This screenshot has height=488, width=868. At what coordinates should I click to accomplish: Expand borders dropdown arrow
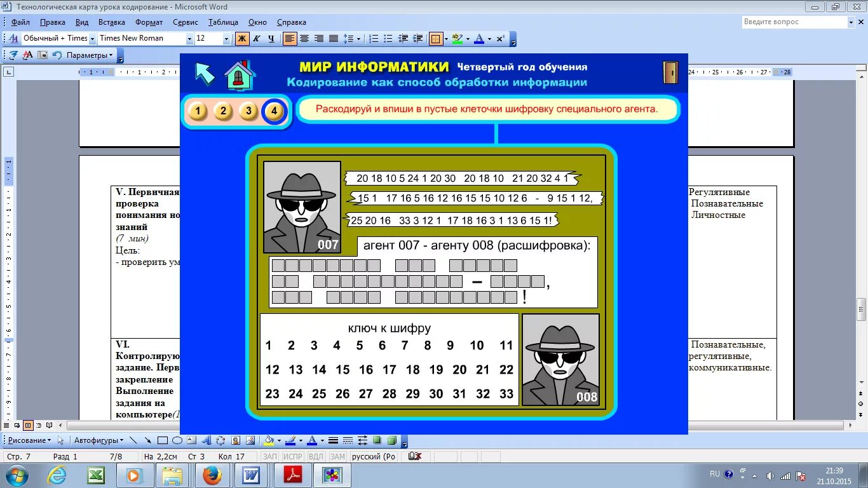446,39
